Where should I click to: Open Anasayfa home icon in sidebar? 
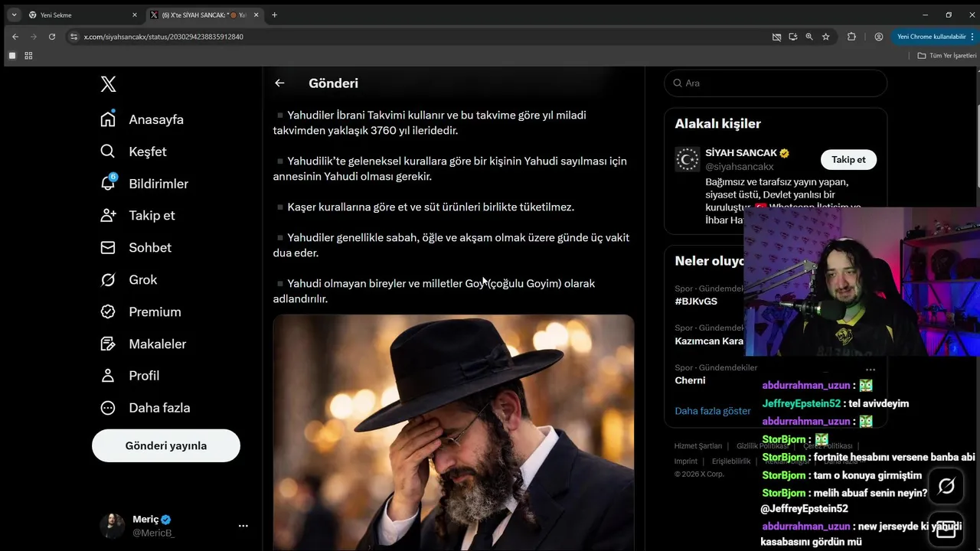point(108,119)
